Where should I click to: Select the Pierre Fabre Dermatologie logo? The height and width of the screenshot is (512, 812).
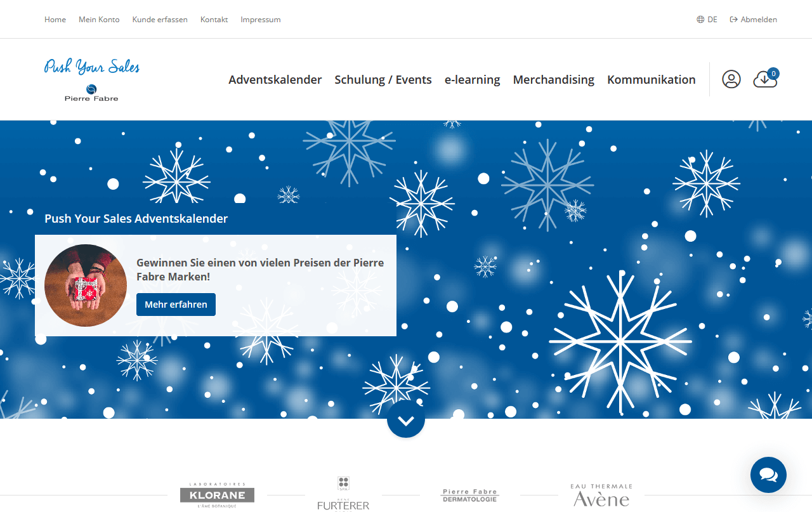[470, 495]
